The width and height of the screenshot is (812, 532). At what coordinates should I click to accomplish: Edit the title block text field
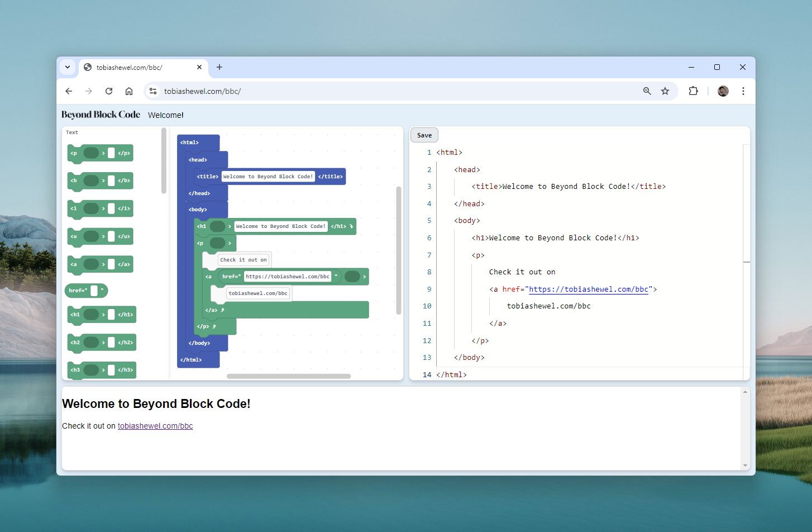[x=268, y=177]
